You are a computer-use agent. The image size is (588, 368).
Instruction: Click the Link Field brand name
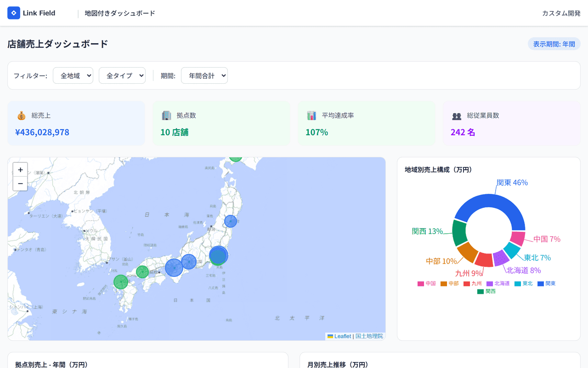[x=39, y=13]
